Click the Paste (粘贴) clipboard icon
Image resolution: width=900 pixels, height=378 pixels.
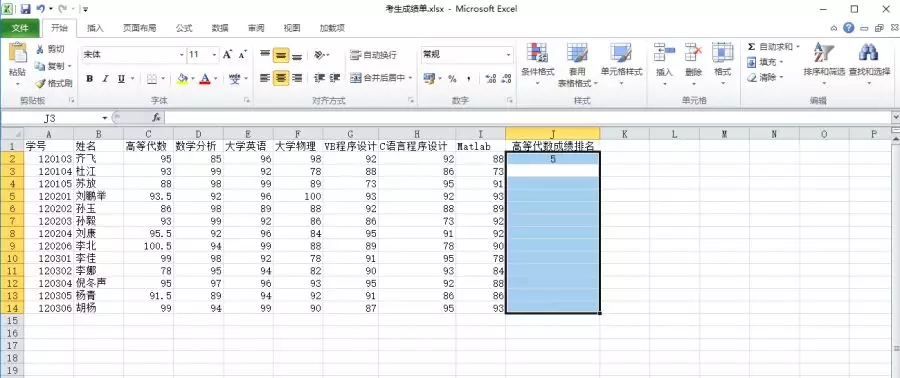pyautogui.click(x=17, y=53)
